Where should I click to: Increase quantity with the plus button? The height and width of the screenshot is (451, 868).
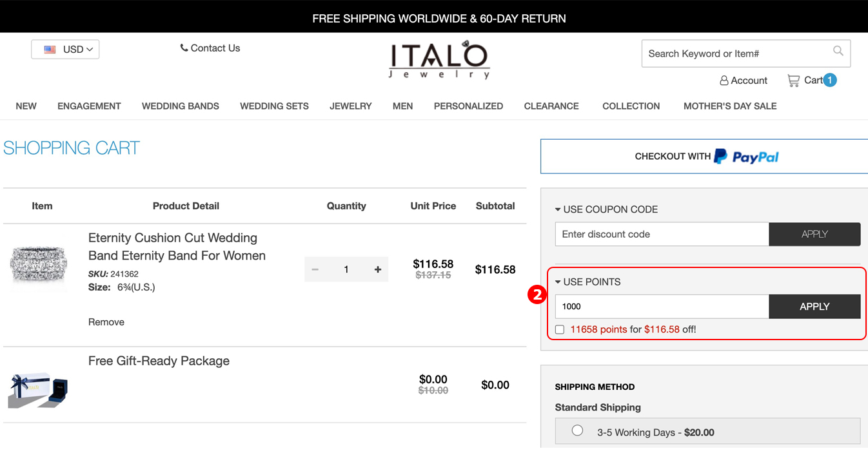[378, 269]
